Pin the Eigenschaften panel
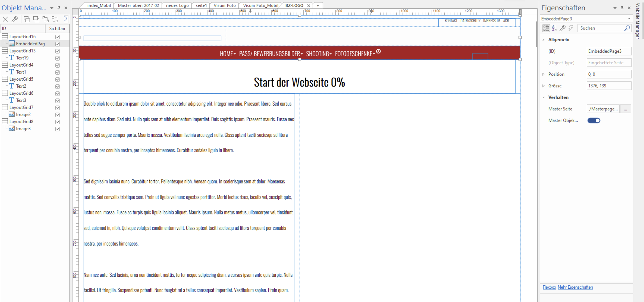Viewport: 644px width, 302px height. tap(622, 8)
